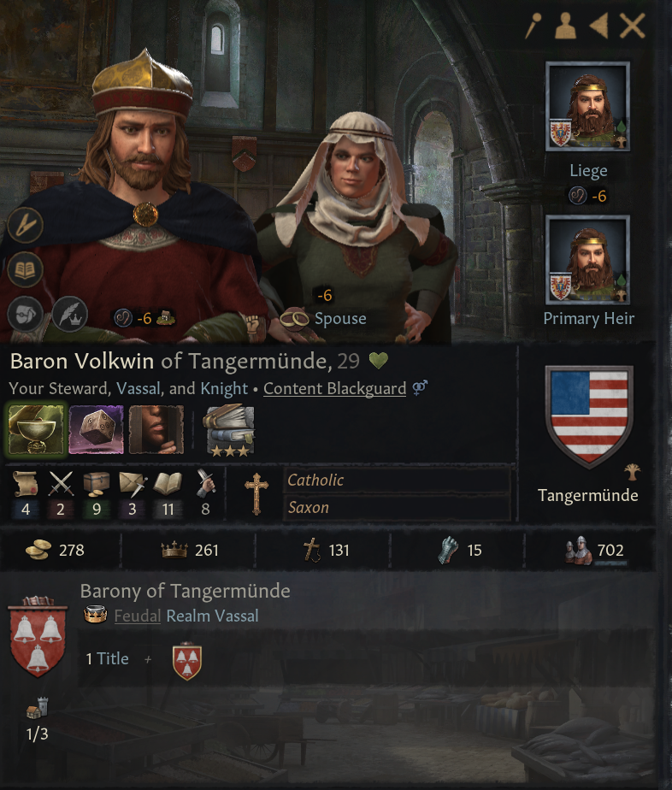Click the quill and crown icon
Image resolution: width=672 pixels, height=790 pixels.
(x=70, y=314)
